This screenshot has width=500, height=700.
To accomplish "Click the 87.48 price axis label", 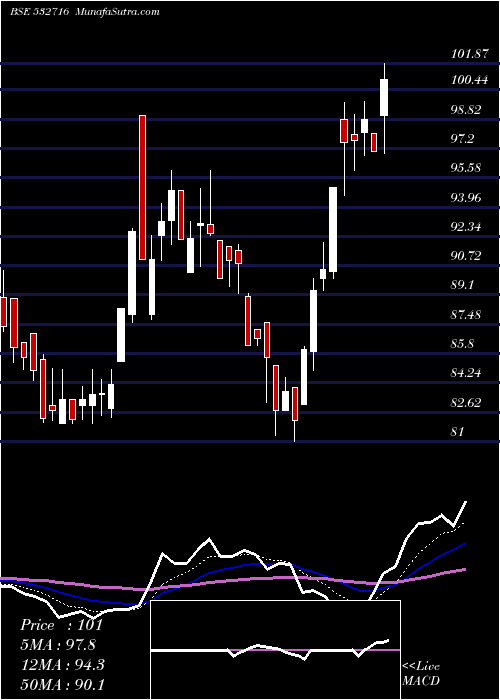I will point(466,315).
